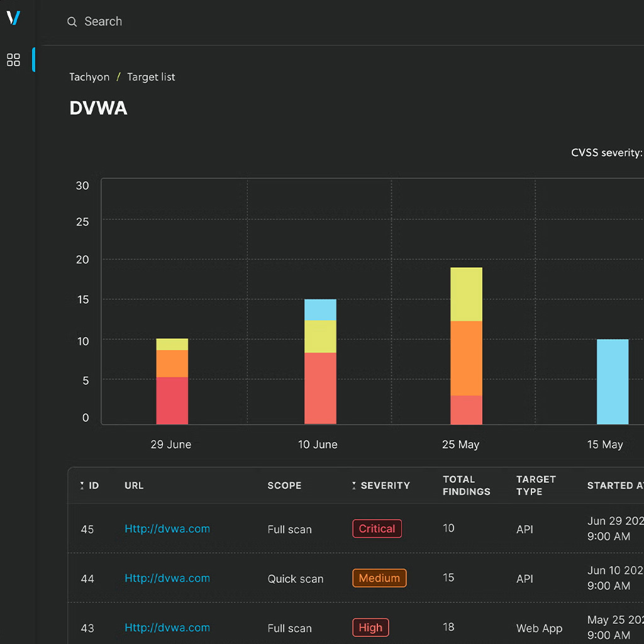Click the V logo icon
The height and width of the screenshot is (644, 644).
click(x=14, y=18)
